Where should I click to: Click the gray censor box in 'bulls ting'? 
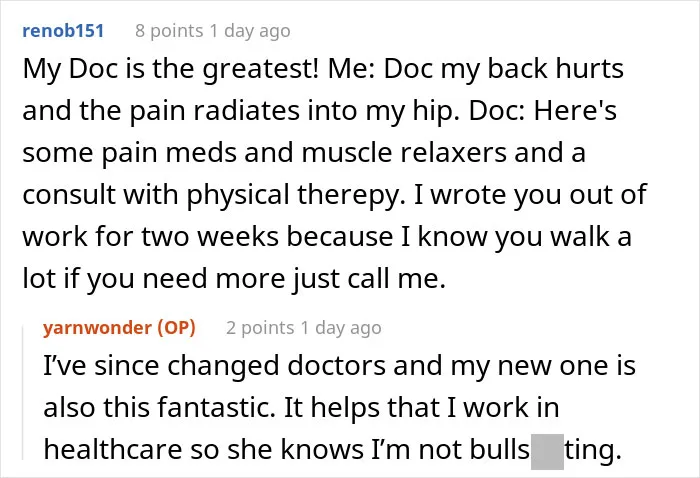tap(547, 451)
